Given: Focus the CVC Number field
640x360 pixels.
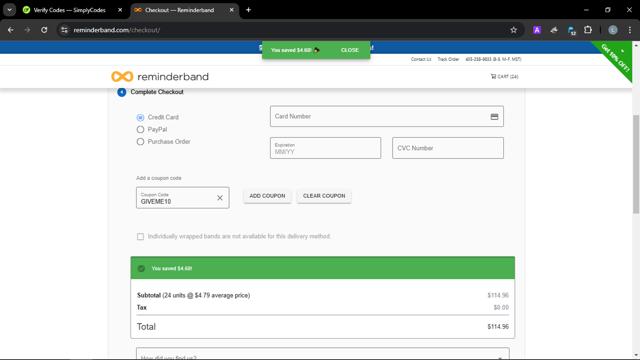Looking at the screenshot, I should (x=448, y=148).
